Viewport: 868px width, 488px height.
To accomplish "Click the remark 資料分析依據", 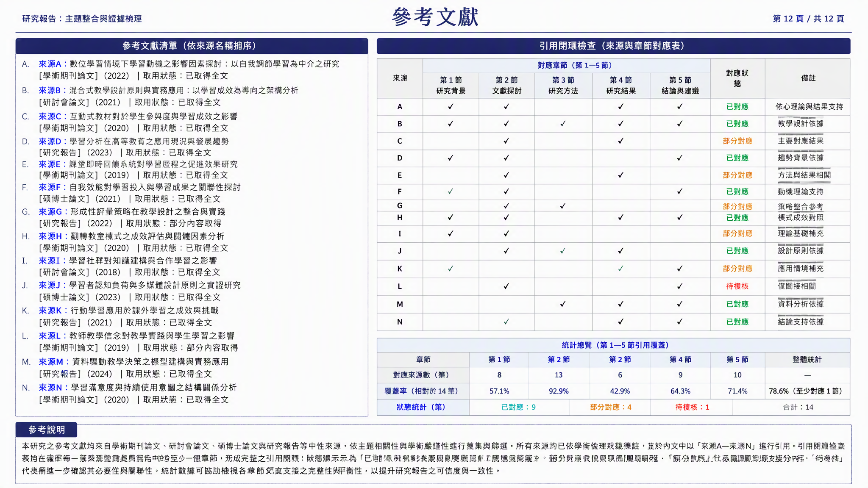I will click(801, 304).
